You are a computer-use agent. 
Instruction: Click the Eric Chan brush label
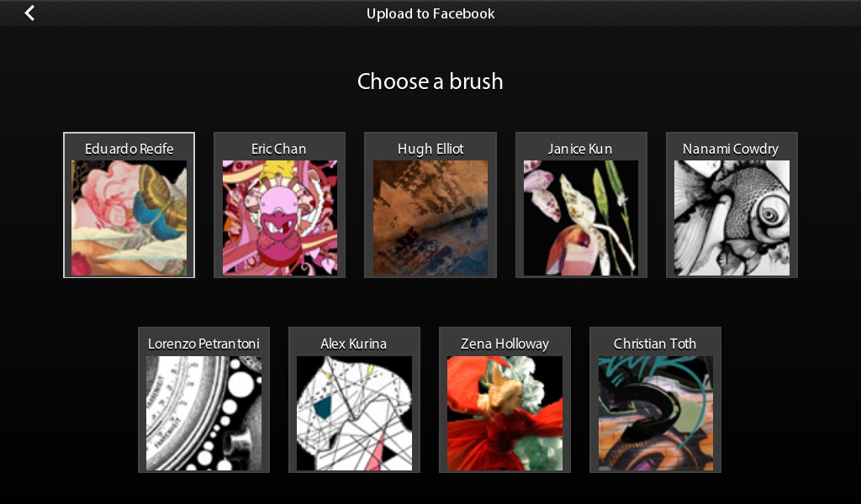coord(279,149)
